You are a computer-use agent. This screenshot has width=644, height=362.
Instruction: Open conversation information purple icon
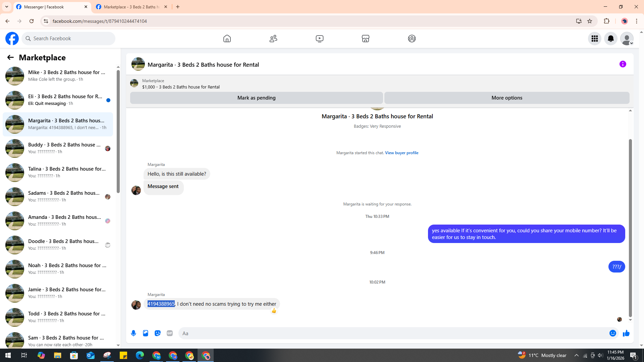(623, 64)
